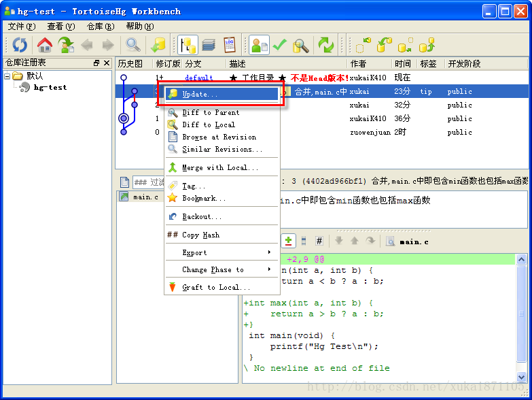Select Copy Hash entry
Viewport: 532px width, 400px height.
(222, 235)
